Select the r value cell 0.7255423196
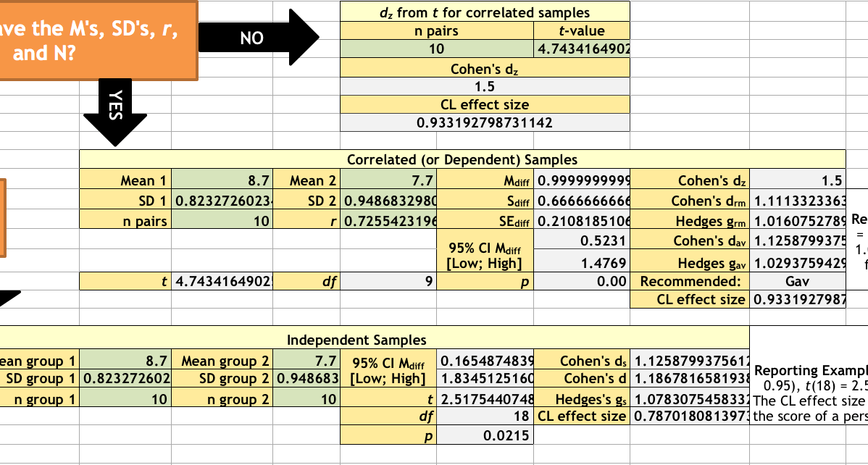 click(x=388, y=221)
